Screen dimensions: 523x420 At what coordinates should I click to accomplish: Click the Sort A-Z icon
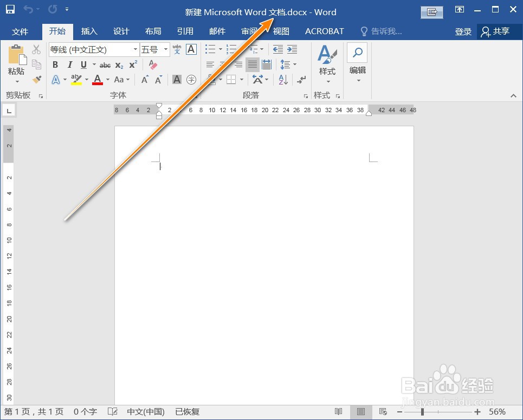(x=283, y=80)
